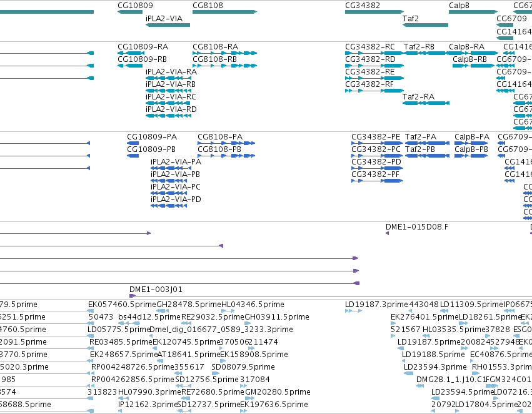532x414 pixels.
Task: Click the CG10809 gene label
Action: point(135,6)
